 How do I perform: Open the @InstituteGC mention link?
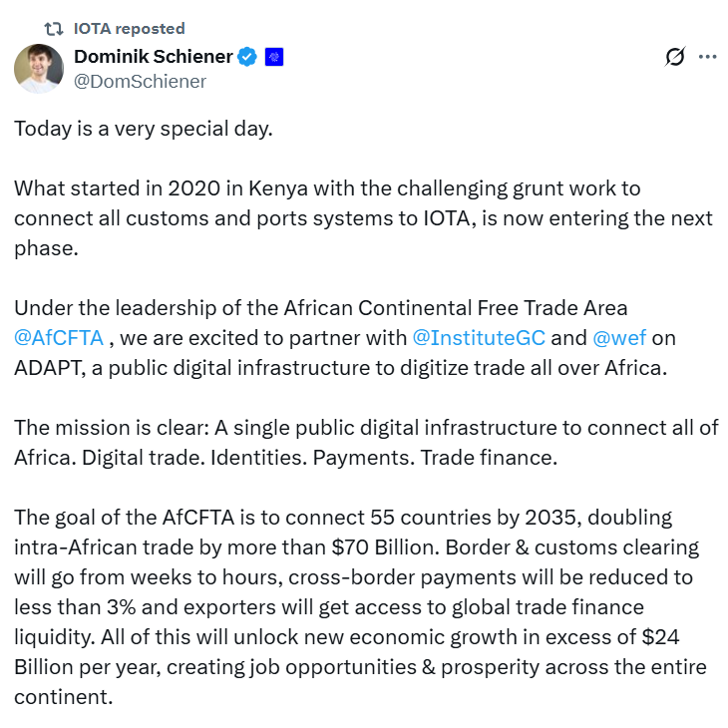(x=479, y=338)
